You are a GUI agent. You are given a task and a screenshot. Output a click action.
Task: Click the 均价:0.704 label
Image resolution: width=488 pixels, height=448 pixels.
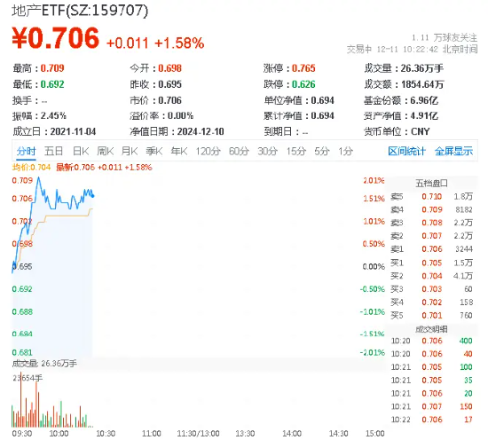tap(31, 168)
